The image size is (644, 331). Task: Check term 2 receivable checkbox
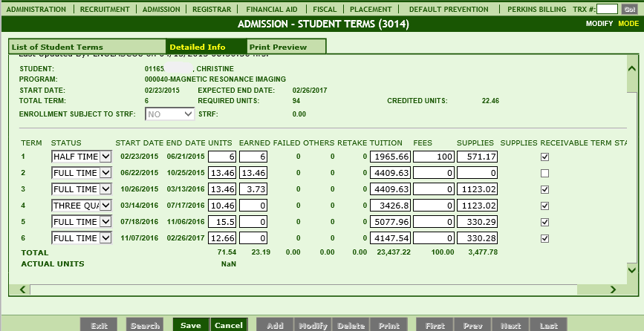[544, 173]
